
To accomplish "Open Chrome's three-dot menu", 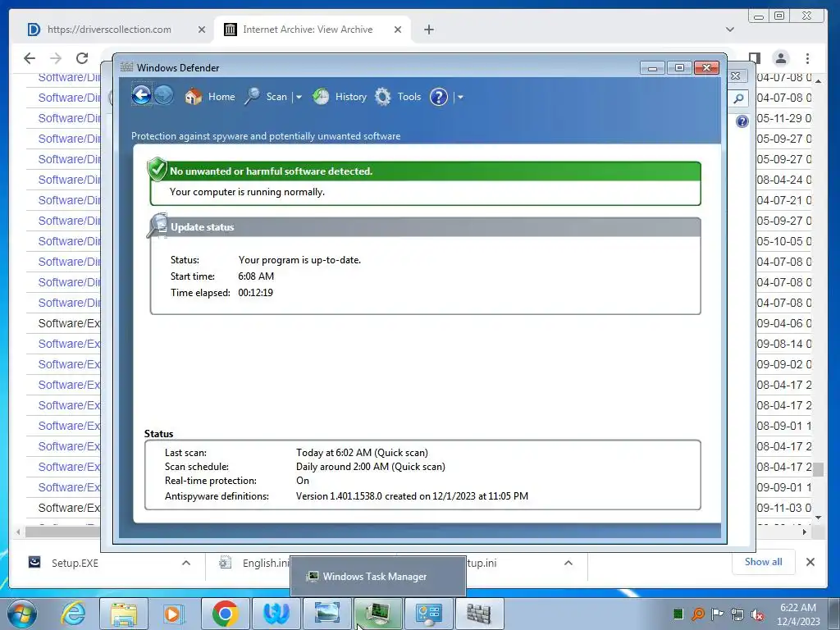I will pyautogui.click(x=807, y=58).
